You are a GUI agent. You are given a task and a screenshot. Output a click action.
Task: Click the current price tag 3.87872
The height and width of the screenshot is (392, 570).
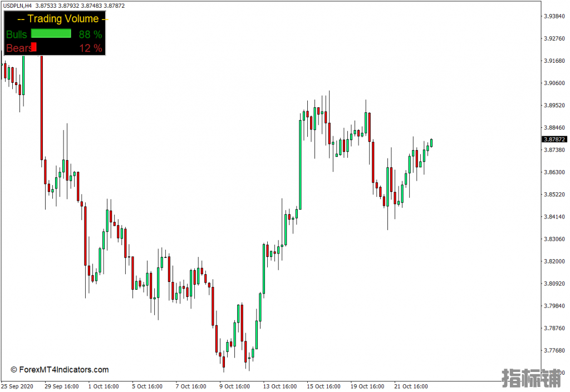coord(554,140)
